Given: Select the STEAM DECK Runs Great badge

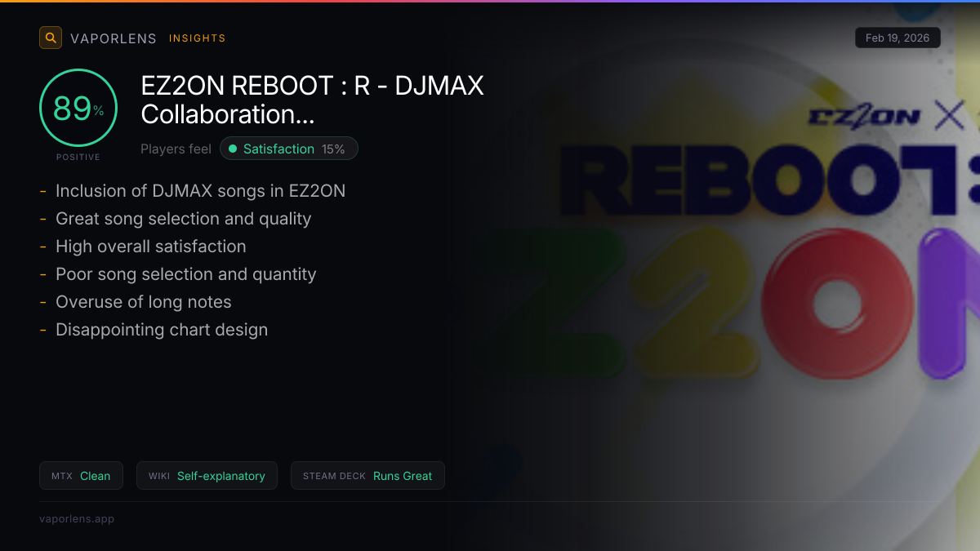Looking at the screenshot, I should 367,476.
